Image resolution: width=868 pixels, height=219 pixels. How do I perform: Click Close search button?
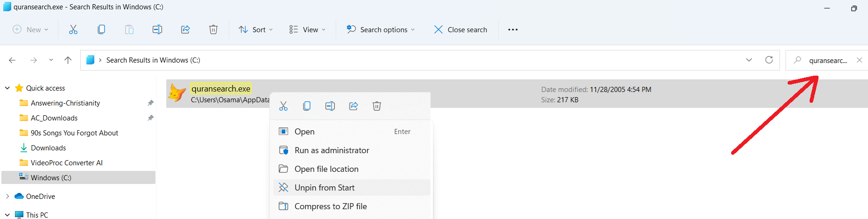click(461, 29)
